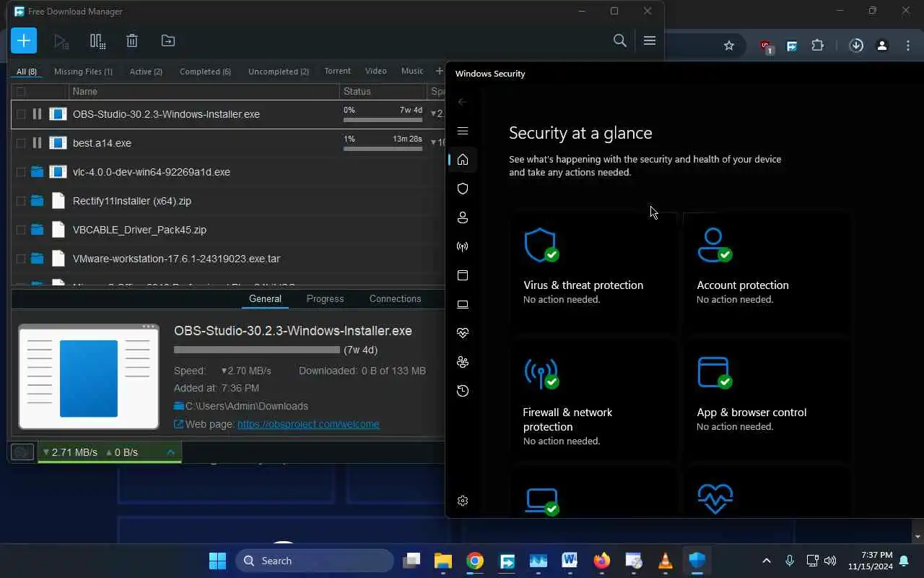This screenshot has height=578, width=924.
Task: Open details thumbnail three-dot menu
Action: [x=149, y=327]
